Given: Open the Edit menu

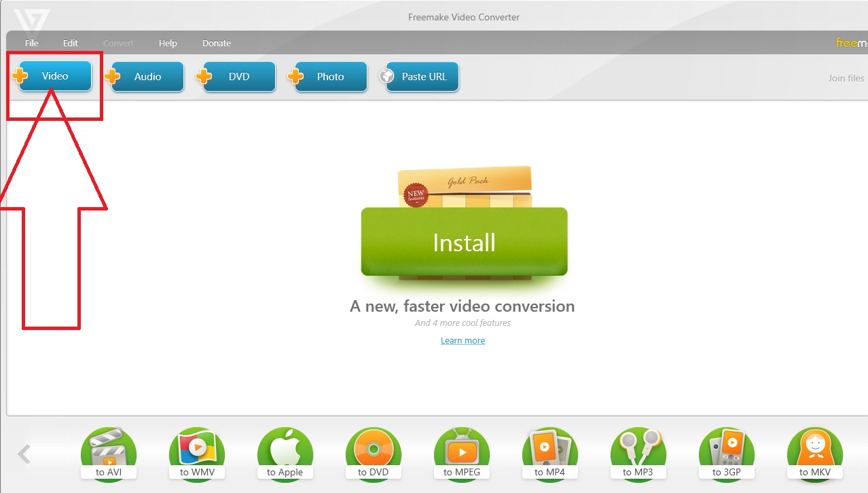Looking at the screenshot, I should click(71, 43).
